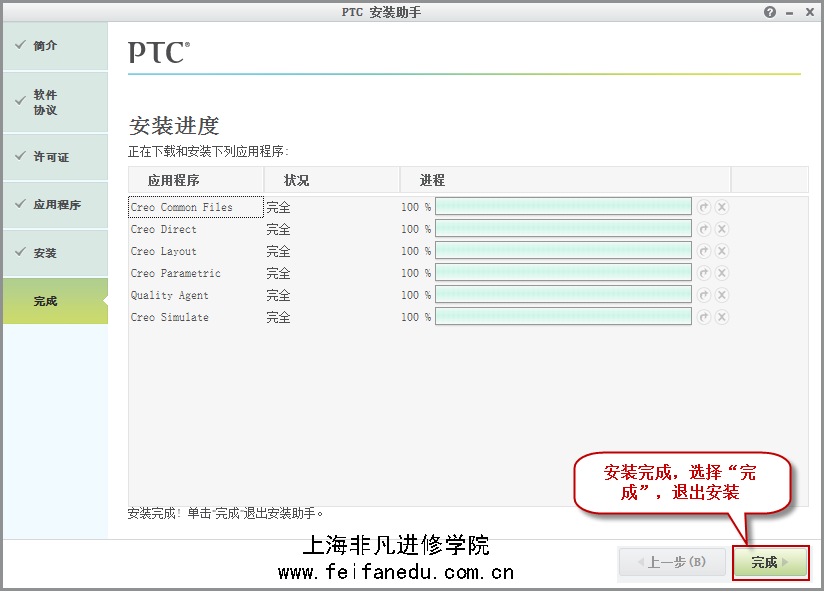824x591 pixels.
Task: Click the 100 % value for Creo Simulate
Action: (416, 318)
